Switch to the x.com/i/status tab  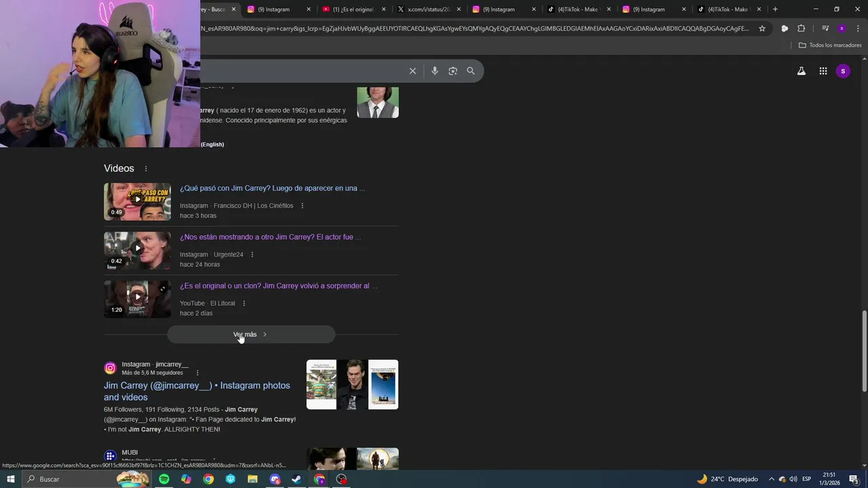pos(428,9)
